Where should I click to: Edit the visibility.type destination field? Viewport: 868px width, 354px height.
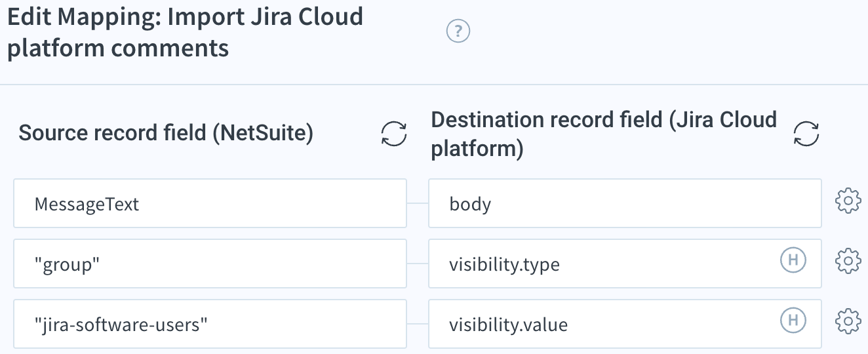[625, 264]
